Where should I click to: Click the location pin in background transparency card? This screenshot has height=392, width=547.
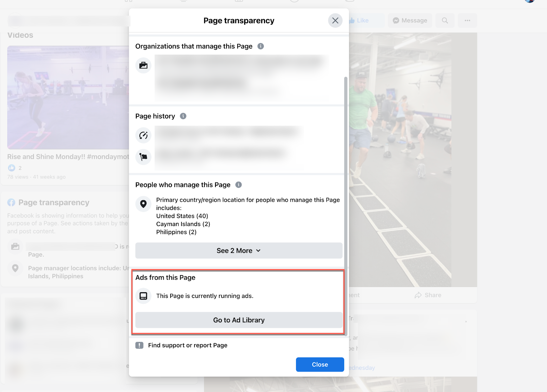(15, 268)
